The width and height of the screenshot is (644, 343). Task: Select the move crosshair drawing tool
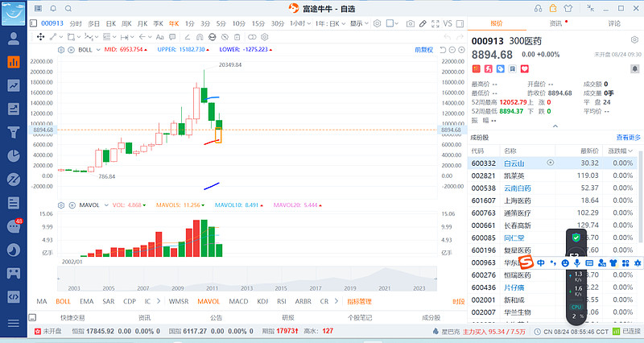point(41,37)
